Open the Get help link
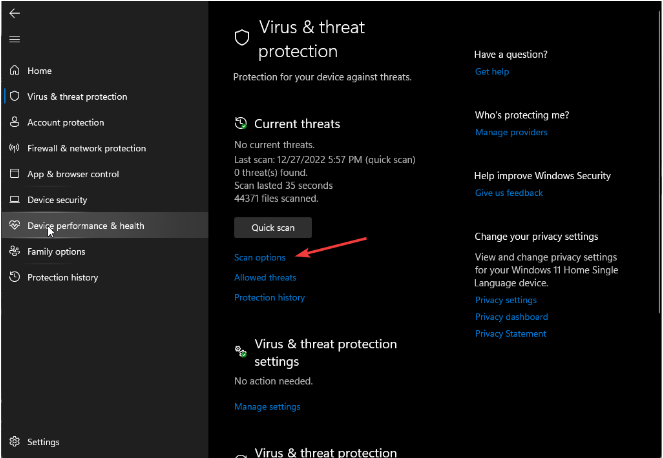Image resolution: width=663 pixels, height=458 pixels. [x=492, y=72]
